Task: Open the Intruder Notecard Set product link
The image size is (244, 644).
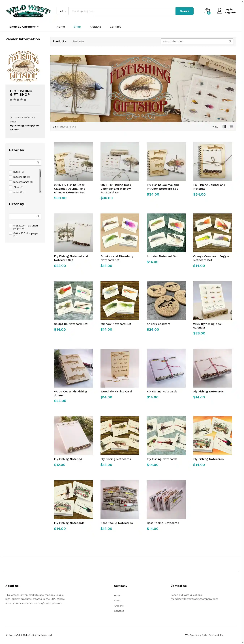Action: tap(162, 256)
